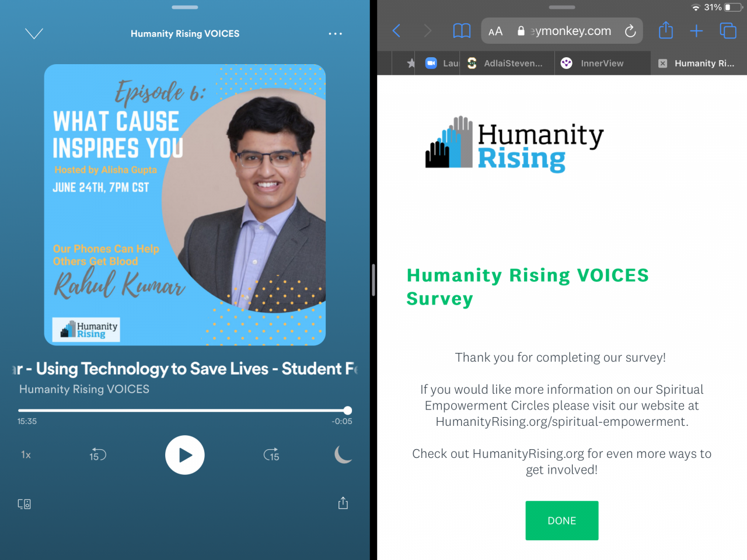Open Safari share sheet icon
Screen dimensions: 747x560
[x=666, y=30]
